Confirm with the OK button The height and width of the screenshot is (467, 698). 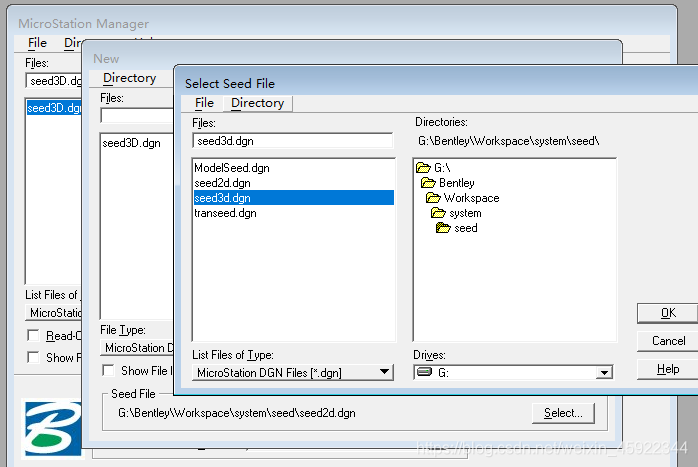pyautogui.click(x=668, y=313)
